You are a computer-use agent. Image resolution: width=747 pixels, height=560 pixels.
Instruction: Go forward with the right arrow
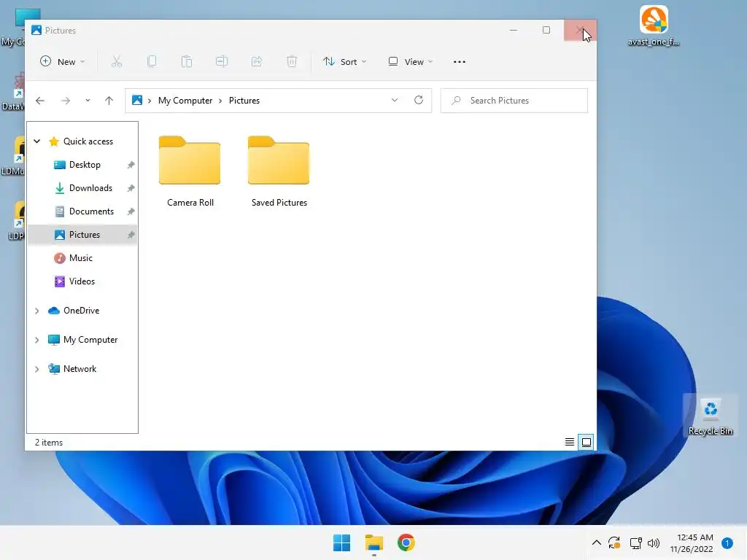pos(66,101)
